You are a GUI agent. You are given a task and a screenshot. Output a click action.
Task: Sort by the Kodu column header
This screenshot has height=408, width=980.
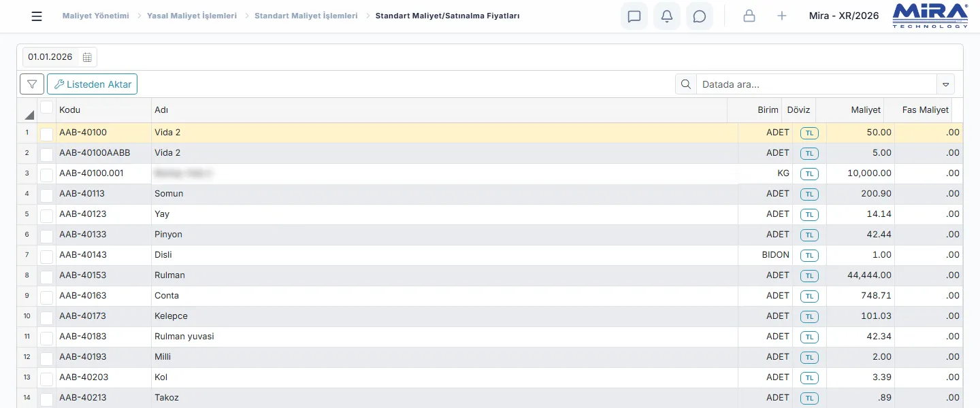(x=103, y=110)
